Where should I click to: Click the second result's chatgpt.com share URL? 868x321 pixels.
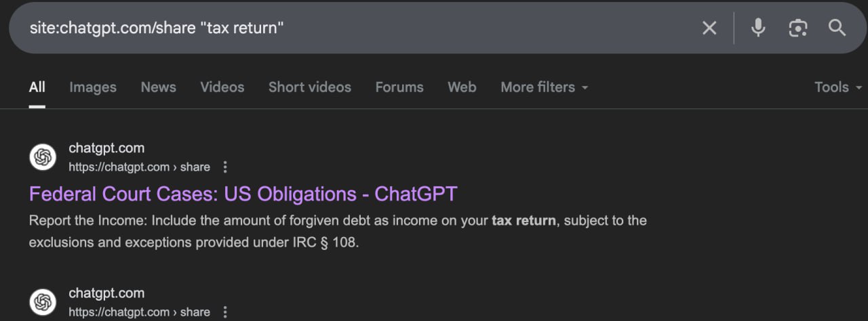(140, 312)
